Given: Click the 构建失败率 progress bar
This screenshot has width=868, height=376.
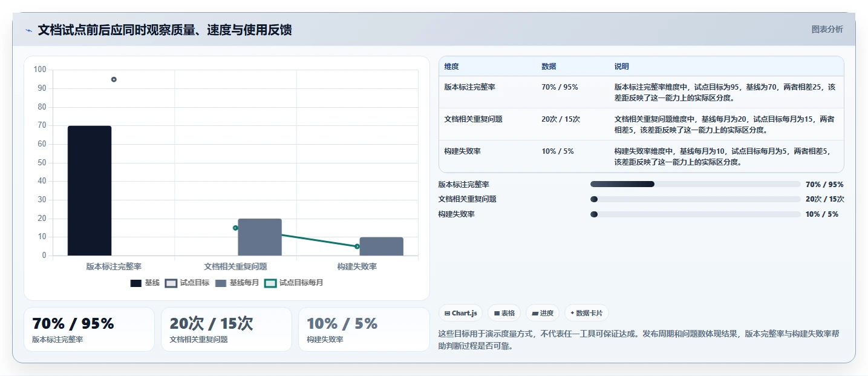Looking at the screenshot, I should [696, 214].
